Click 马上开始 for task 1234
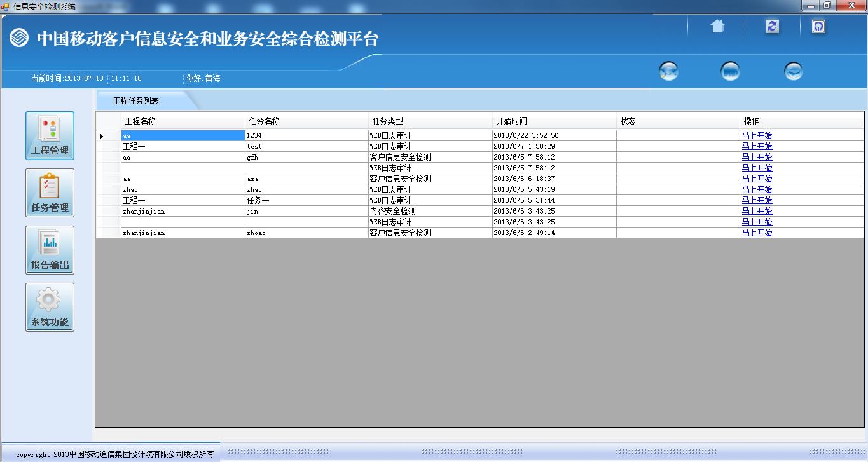 coord(757,135)
